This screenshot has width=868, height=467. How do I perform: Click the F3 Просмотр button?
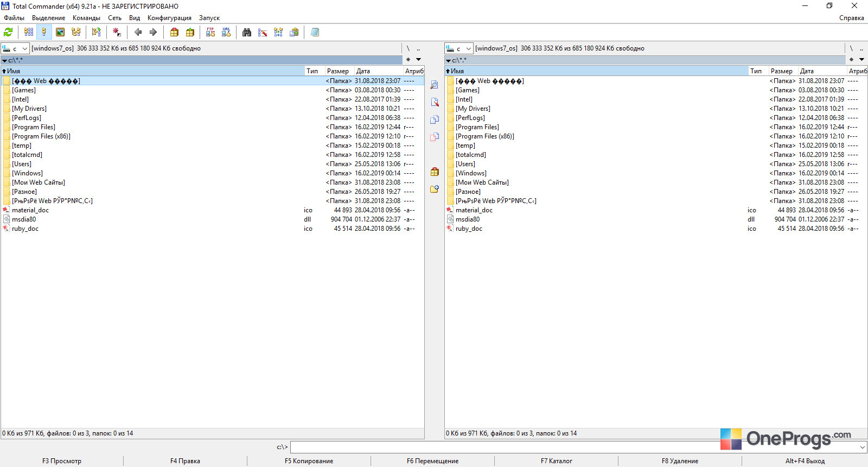62,461
